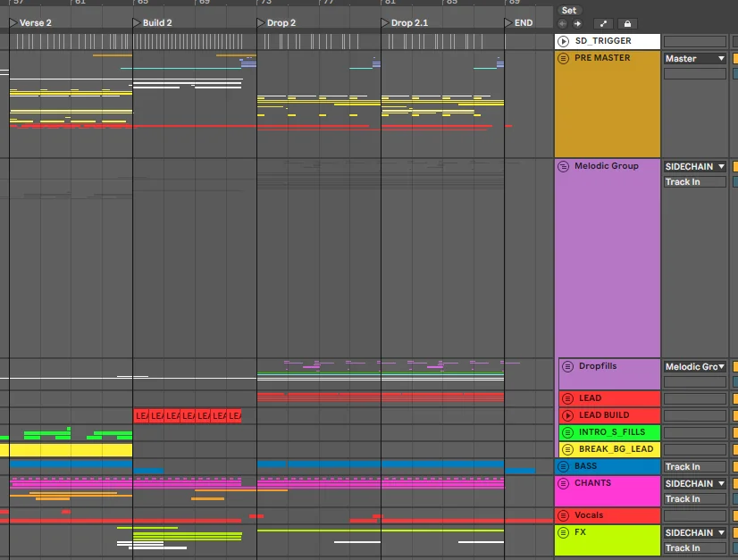Jump to previous locator arrow
This screenshot has height=560, width=738.
click(563, 23)
